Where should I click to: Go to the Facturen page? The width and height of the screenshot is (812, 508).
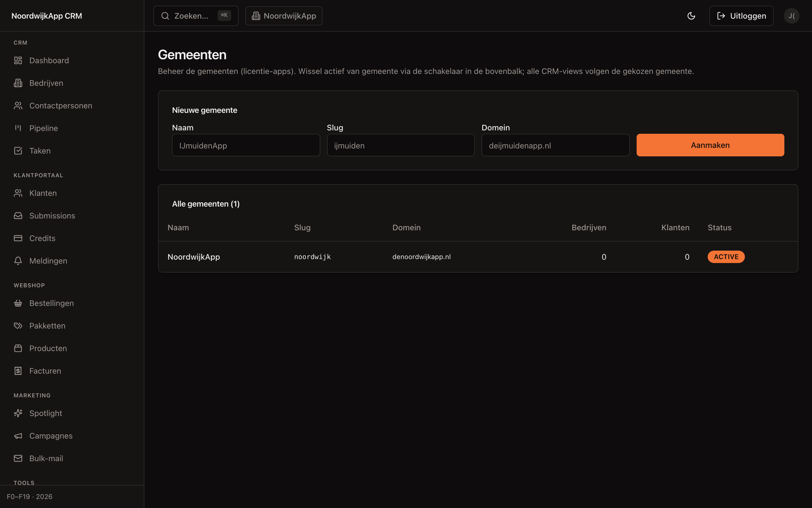point(72,371)
